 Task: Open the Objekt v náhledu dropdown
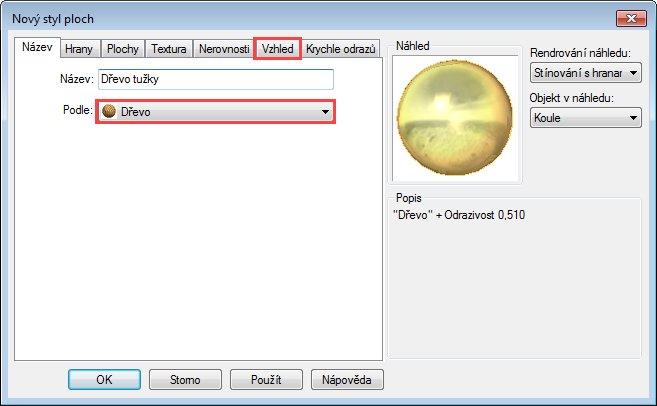click(585, 118)
